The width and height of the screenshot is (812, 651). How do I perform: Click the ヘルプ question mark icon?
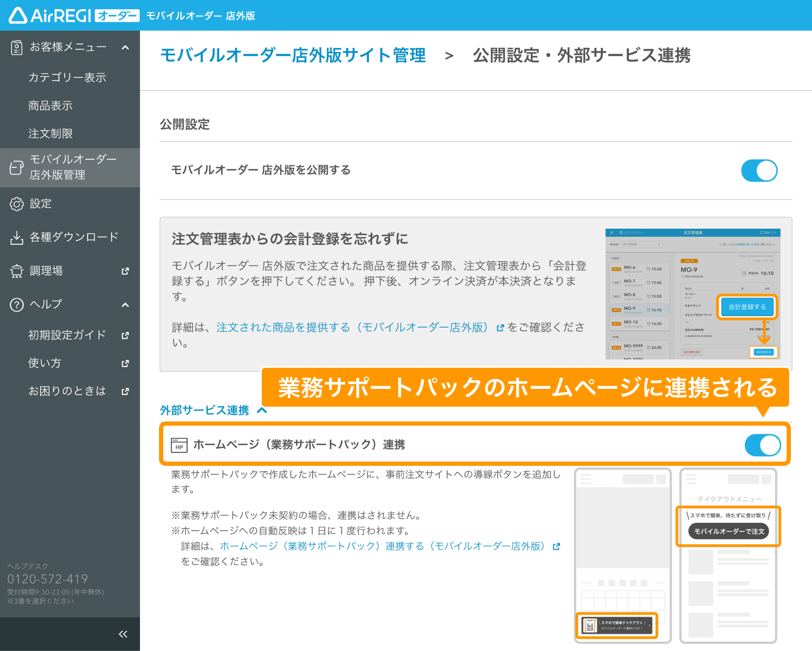click(16, 305)
